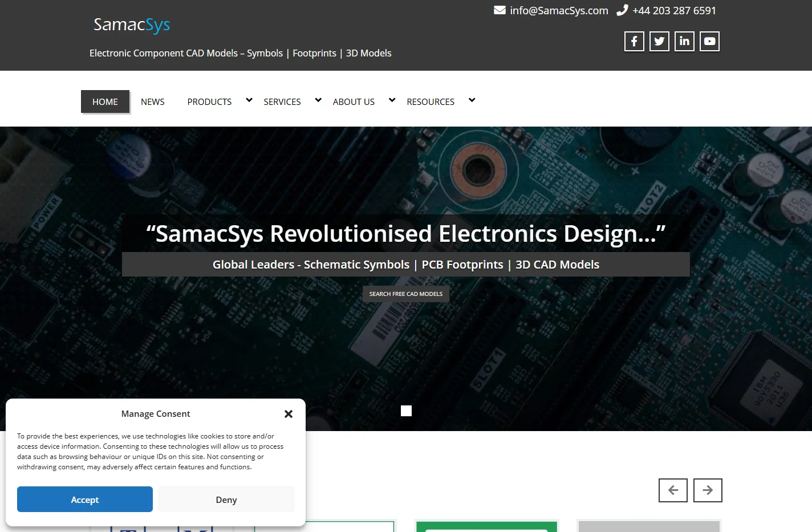Click the phone handset icon
Image resolution: width=812 pixels, height=532 pixels.
click(622, 10)
